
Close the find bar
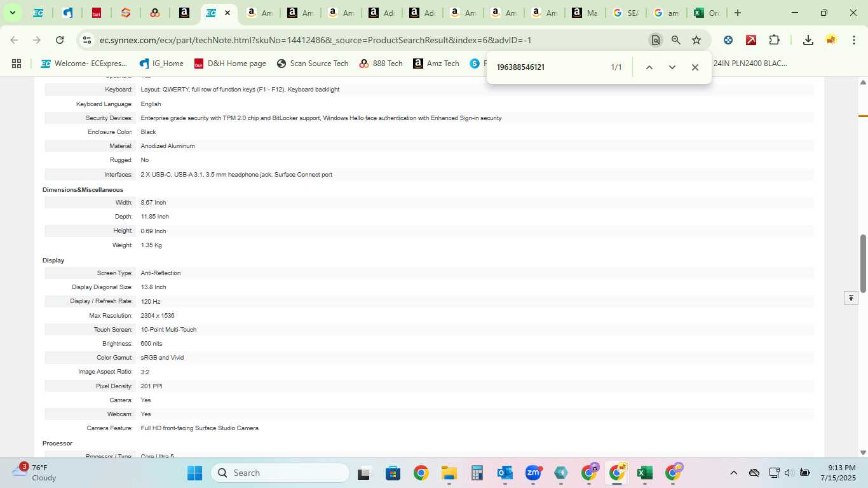pyautogui.click(x=695, y=67)
